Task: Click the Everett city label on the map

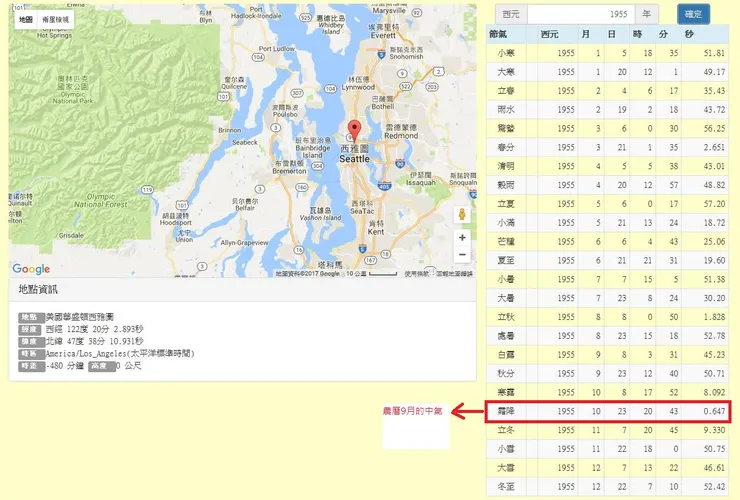Action: tap(383, 32)
